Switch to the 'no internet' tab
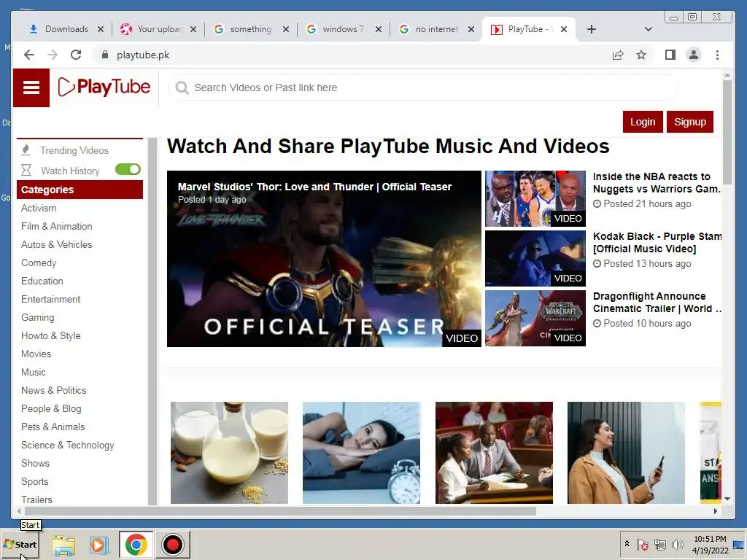This screenshot has height=560, width=747. (x=436, y=29)
